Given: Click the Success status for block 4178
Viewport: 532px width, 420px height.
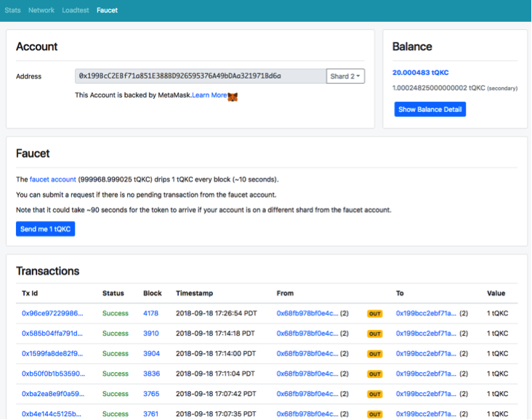Looking at the screenshot, I should pos(116,313).
